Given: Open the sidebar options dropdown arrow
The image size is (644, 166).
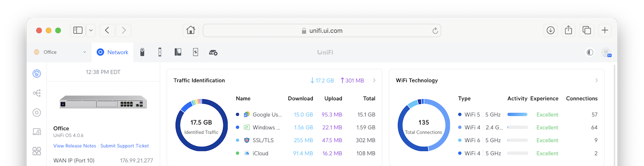Looking at the screenshot, I should click(x=91, y=30).
